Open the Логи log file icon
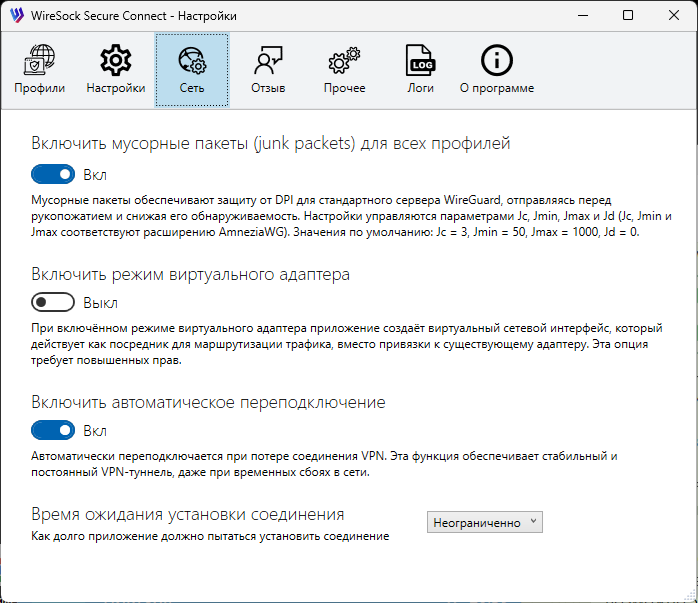Screen dimensions: 698x603 [420, 60]
